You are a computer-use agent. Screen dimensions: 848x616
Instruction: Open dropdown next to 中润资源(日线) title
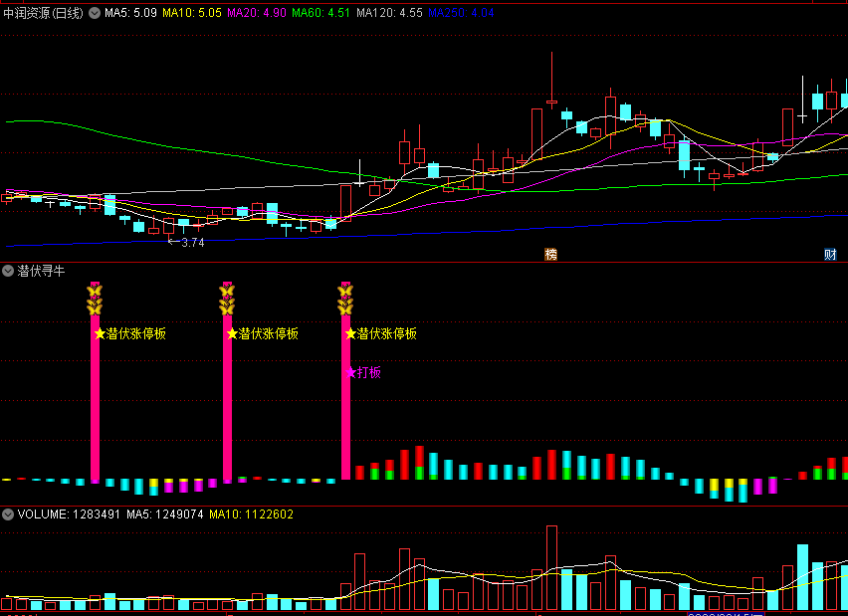pyautogui.click(x=95, y=13)
